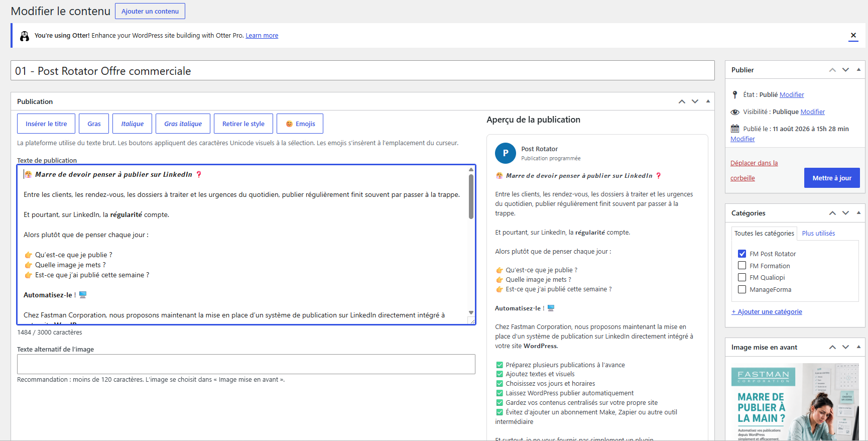
Task: Apply Gras formatting
Action: coord(94,124)
